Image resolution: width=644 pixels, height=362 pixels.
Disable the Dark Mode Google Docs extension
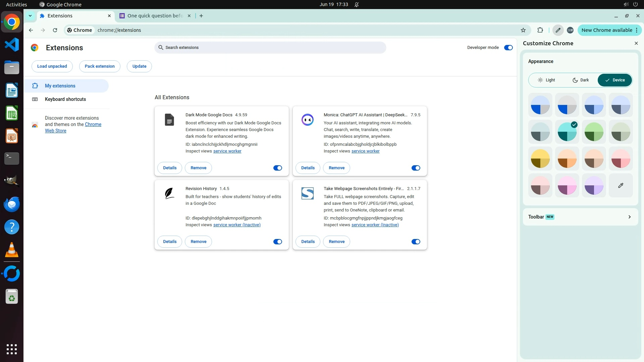click(x=277, y=168)
